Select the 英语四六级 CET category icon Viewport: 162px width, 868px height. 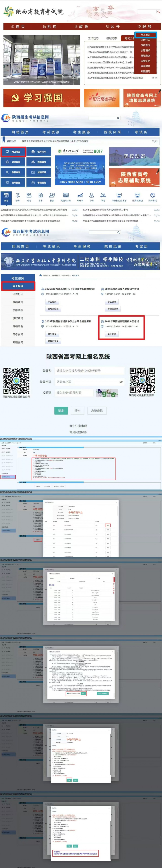coord(66,198)
